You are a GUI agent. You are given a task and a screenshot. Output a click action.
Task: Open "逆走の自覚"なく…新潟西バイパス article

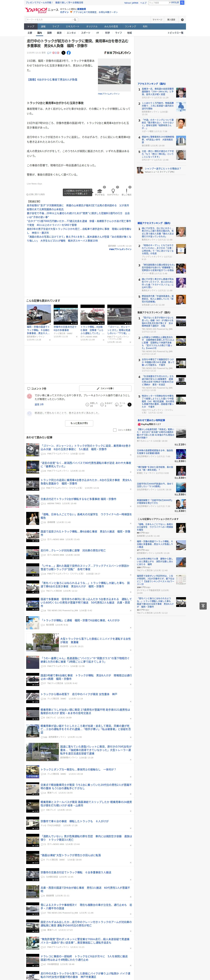coord(86,465)
